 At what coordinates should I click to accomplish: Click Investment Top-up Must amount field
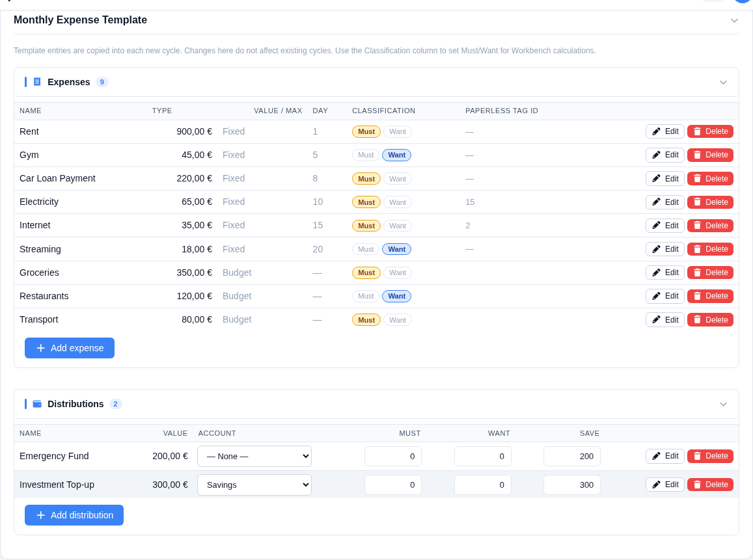pyautogui.click(x=393, y=485)
